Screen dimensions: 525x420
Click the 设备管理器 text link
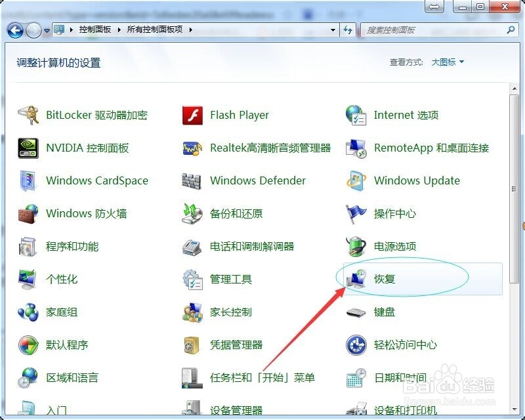pos(236,411)
